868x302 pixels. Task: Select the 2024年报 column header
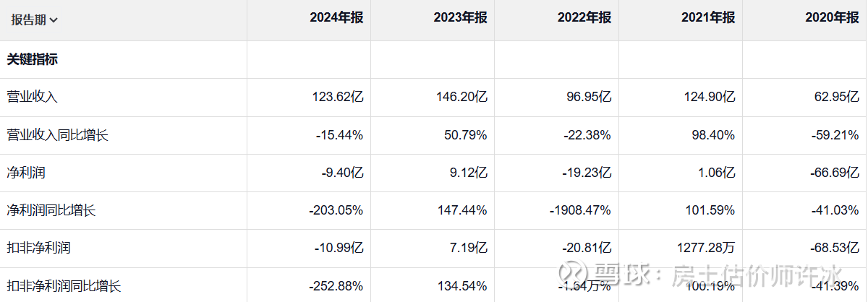(336, 19)
